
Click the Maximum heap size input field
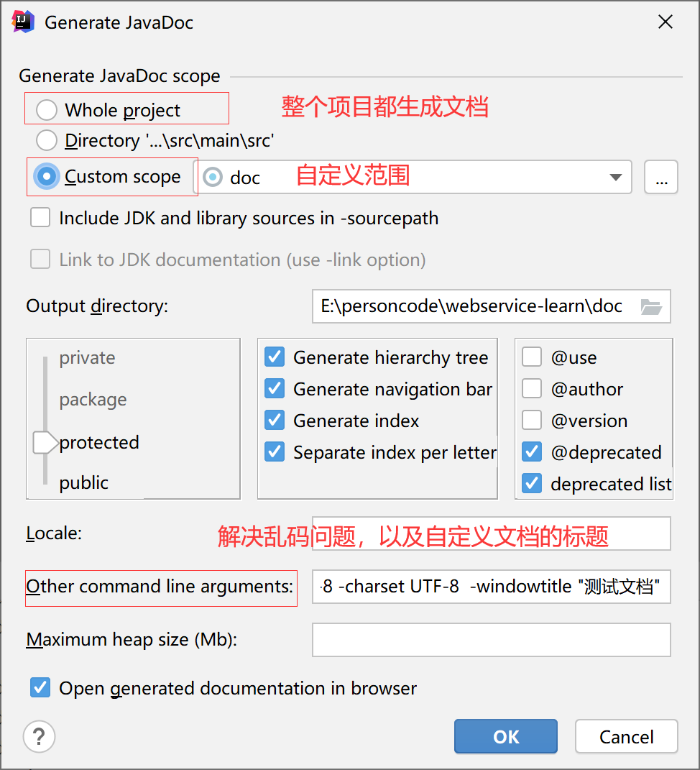(492, 640)
